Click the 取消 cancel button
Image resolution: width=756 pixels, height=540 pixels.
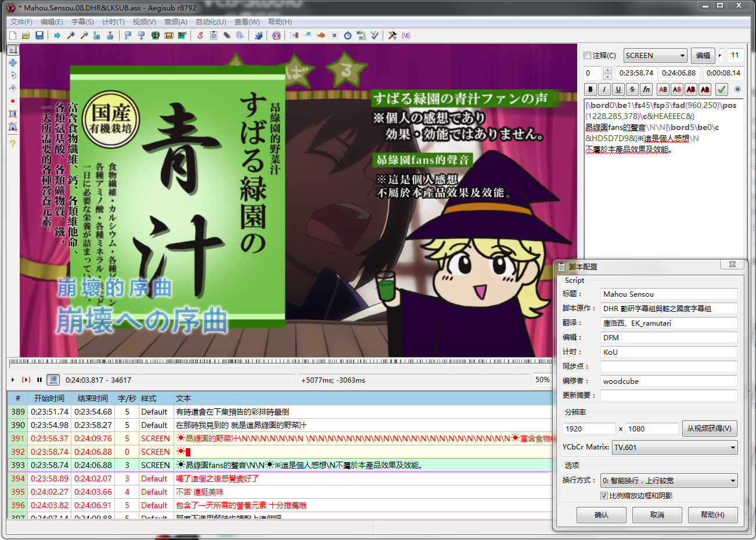click(x=657, y=515)
